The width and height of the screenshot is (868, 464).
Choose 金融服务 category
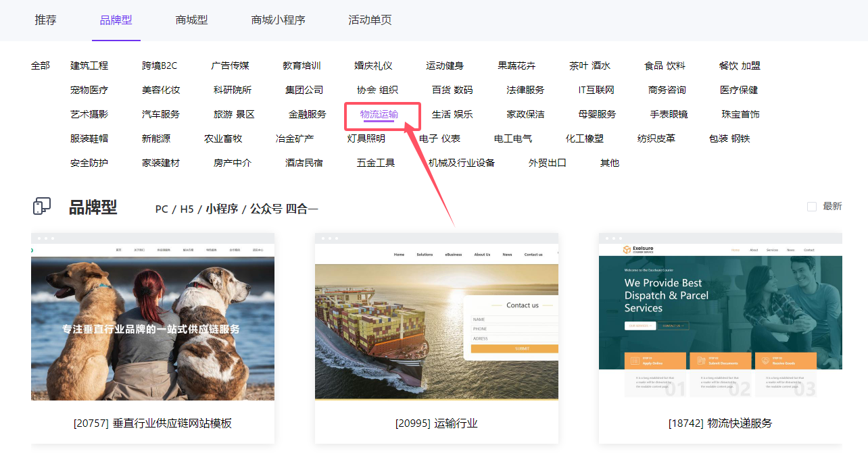pyautogui.click(x=308, y=114)
